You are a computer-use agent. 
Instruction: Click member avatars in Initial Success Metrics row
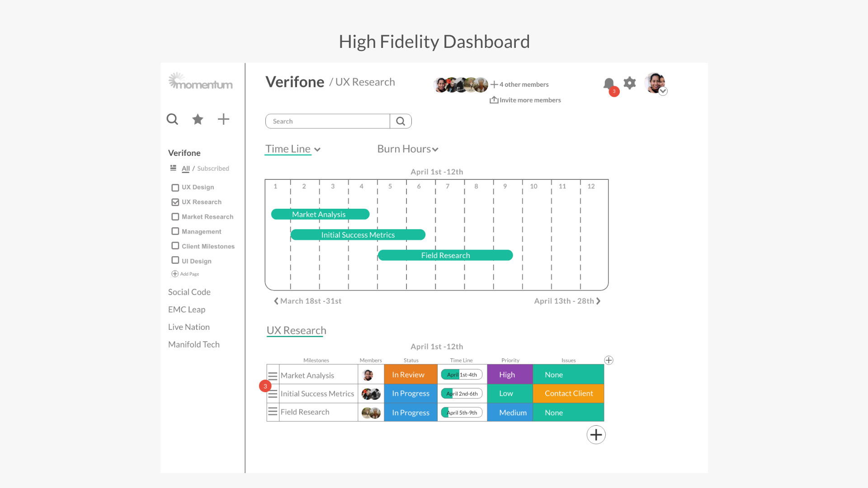coord(371,394)
